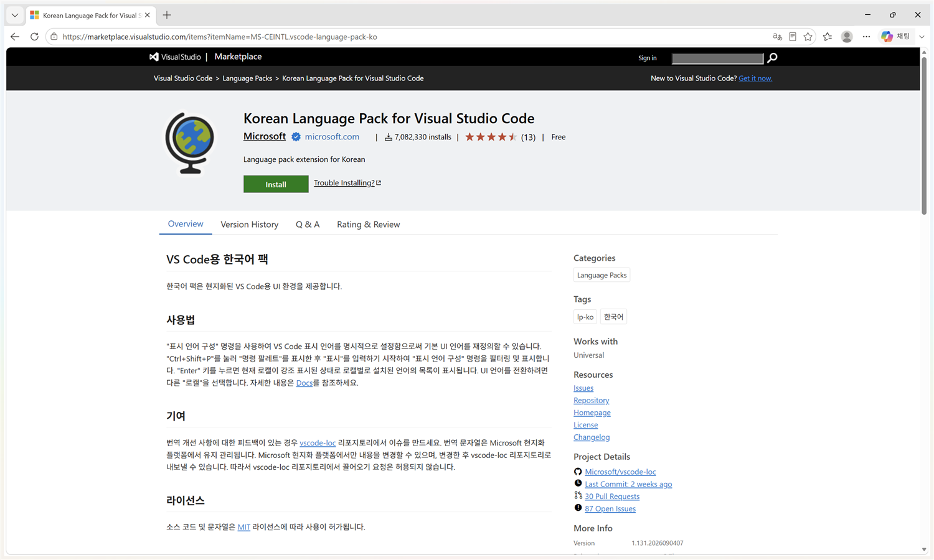This screenshot has height=560, width=934.
Task: Open the browser tab list chevron
Action: [x=15, y=15]
